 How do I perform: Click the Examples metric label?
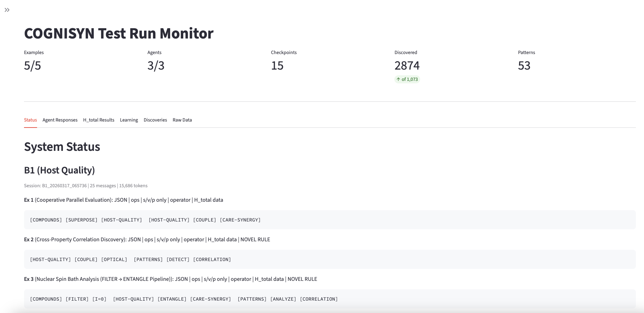34,52
